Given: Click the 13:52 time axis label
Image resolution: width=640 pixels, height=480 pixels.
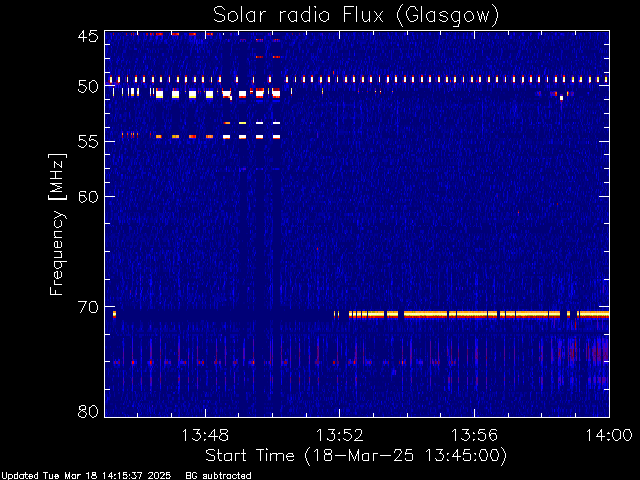Looking at the screenshot, I should point(340,436).
